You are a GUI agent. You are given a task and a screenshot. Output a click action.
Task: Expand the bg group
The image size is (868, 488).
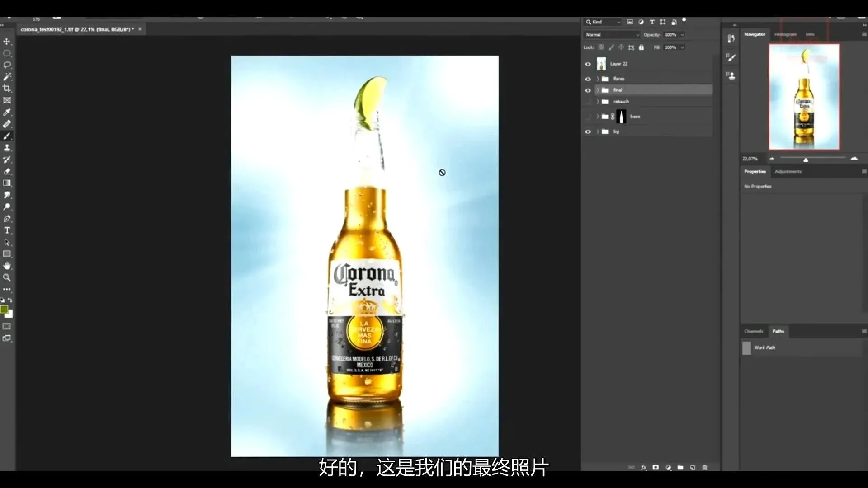tap(598, 132)
